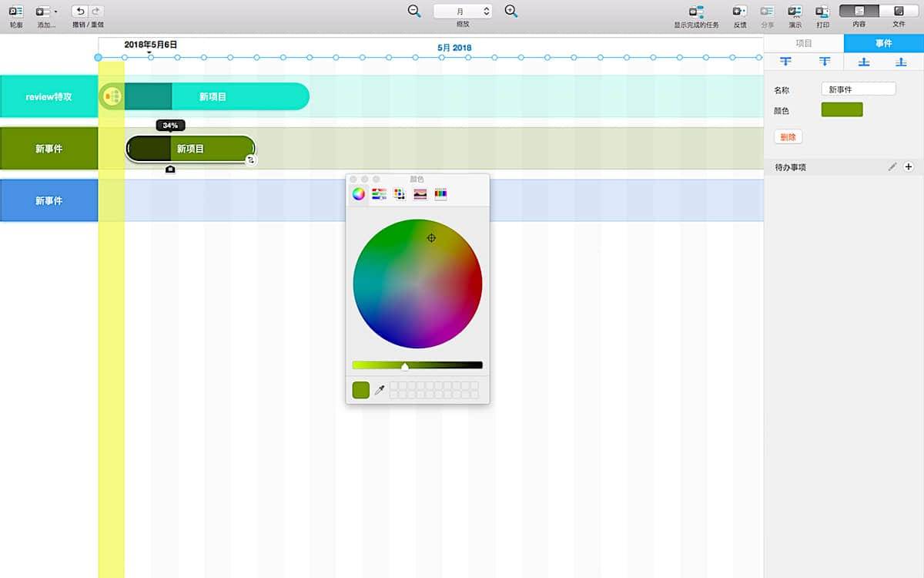The width and height of the screenshot is (924, 578).
Task: Toggle 显示完成的任务 show completed tasks
Action: coord(696,12)
